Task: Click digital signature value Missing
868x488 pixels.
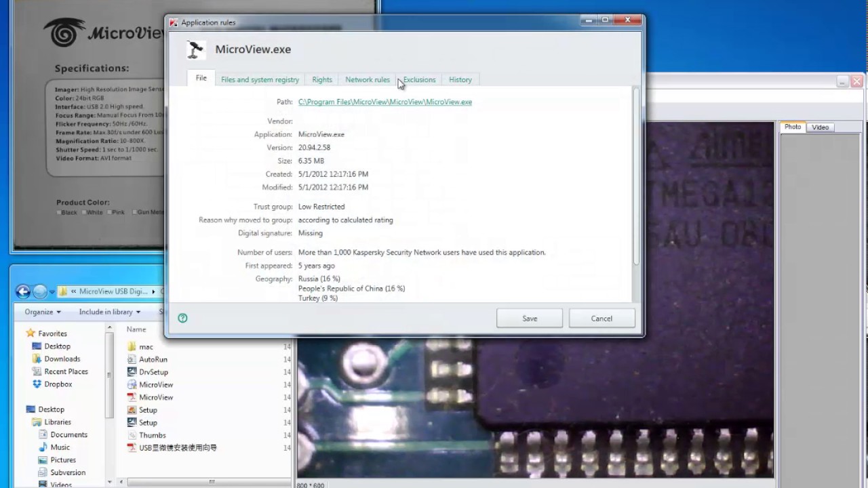Action: pos(311,232)
